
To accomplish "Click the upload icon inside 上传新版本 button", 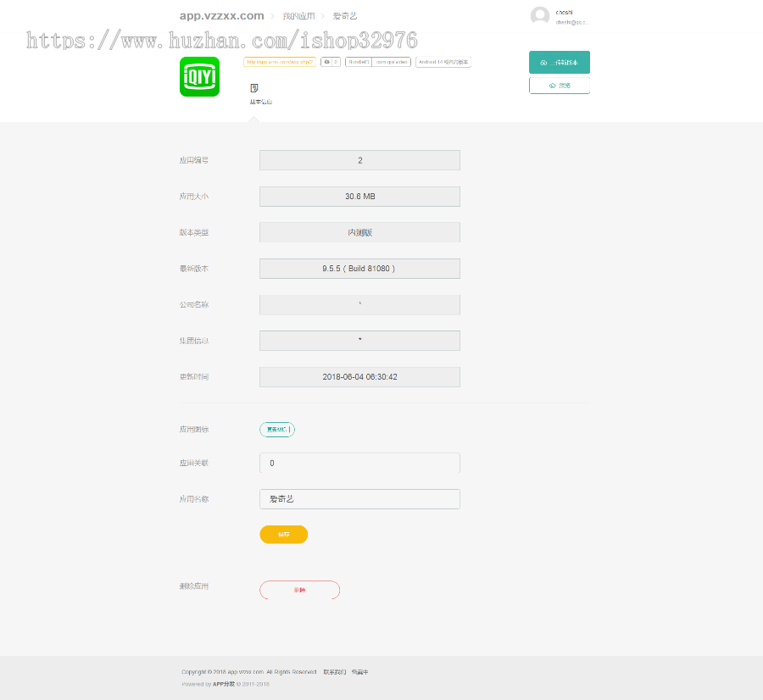I will point(543,63).
